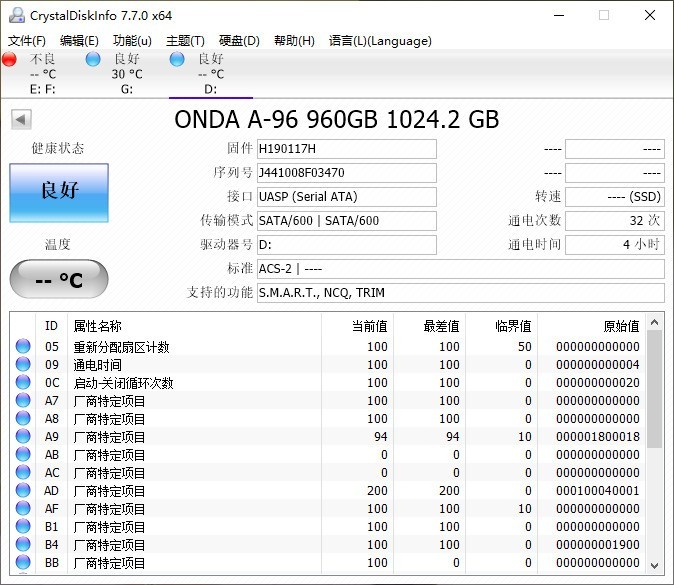
Task: Click the standard field ACS-2 | ----
Action: (x=461, y=269)
